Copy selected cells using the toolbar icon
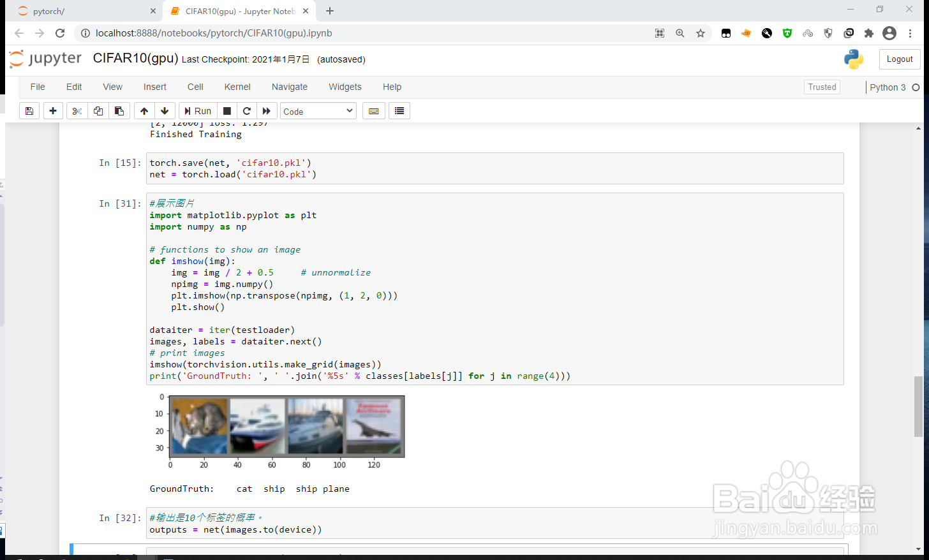 (98, 111)
